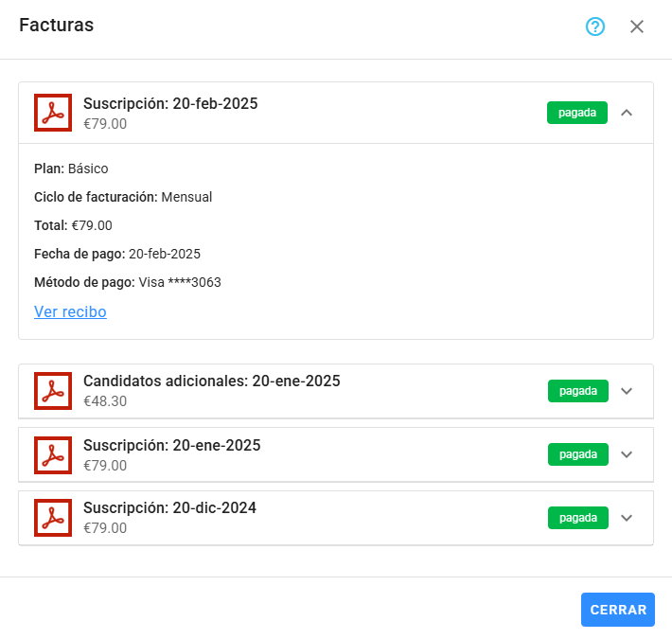Screen dimensions: 672x639
Task: Expand the Candidatos adicionales invoice chevron
Action: coord(626,391)
